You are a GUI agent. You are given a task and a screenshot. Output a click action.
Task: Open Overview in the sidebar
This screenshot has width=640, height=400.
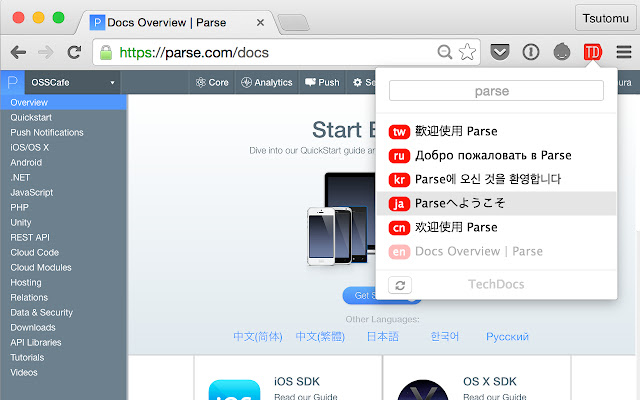point(63,102)
